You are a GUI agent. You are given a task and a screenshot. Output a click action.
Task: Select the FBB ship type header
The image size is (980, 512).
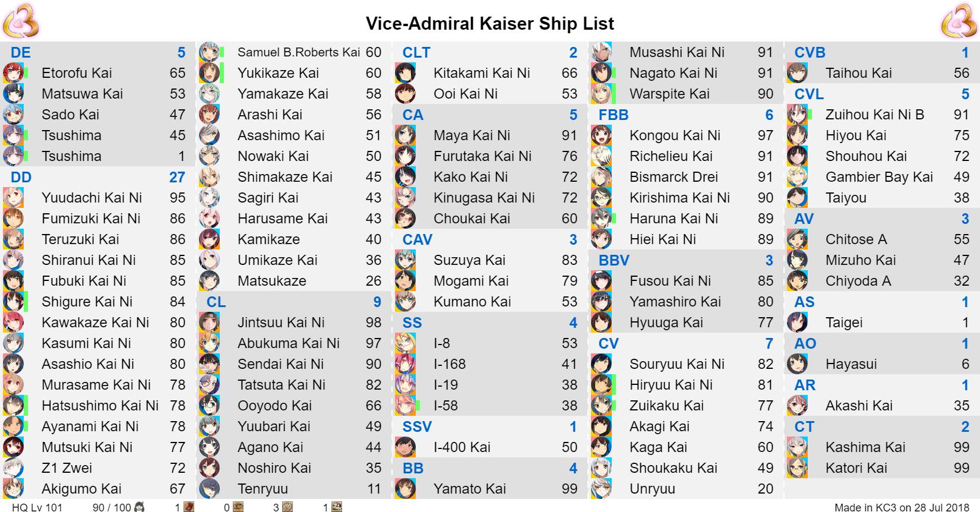(x=686, y=115)
